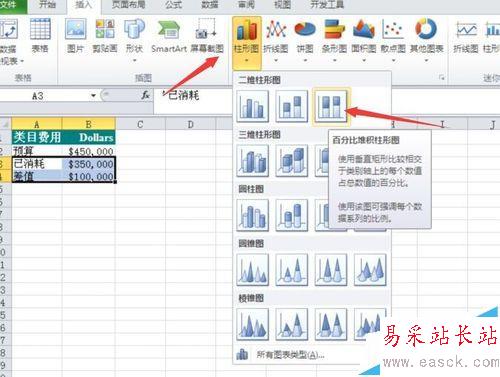Select column D header

click(x=191, y=124)
